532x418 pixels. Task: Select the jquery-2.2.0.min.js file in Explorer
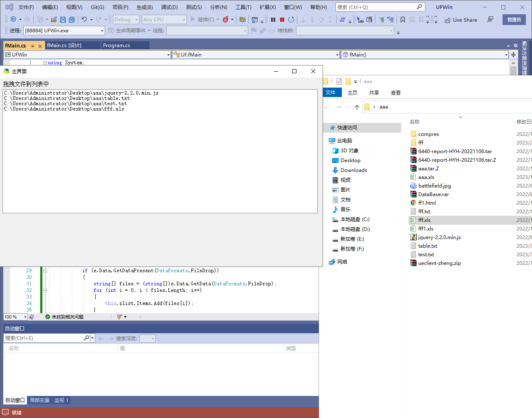point(439,237)
